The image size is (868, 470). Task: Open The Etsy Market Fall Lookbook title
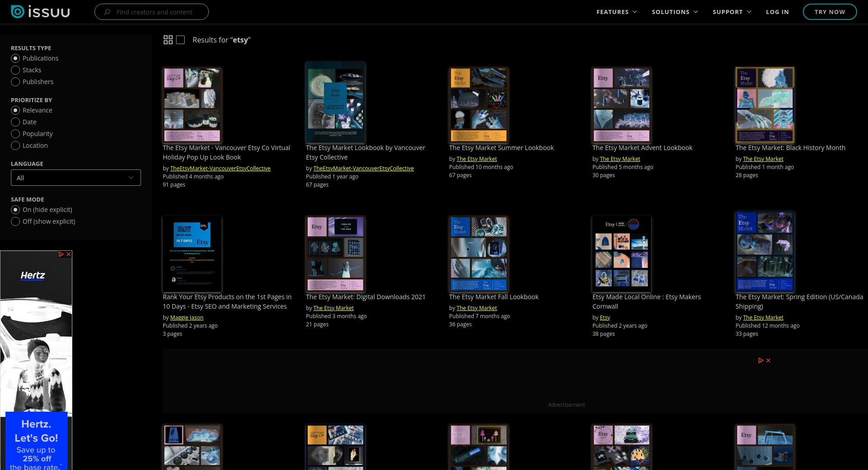(494, 297)
